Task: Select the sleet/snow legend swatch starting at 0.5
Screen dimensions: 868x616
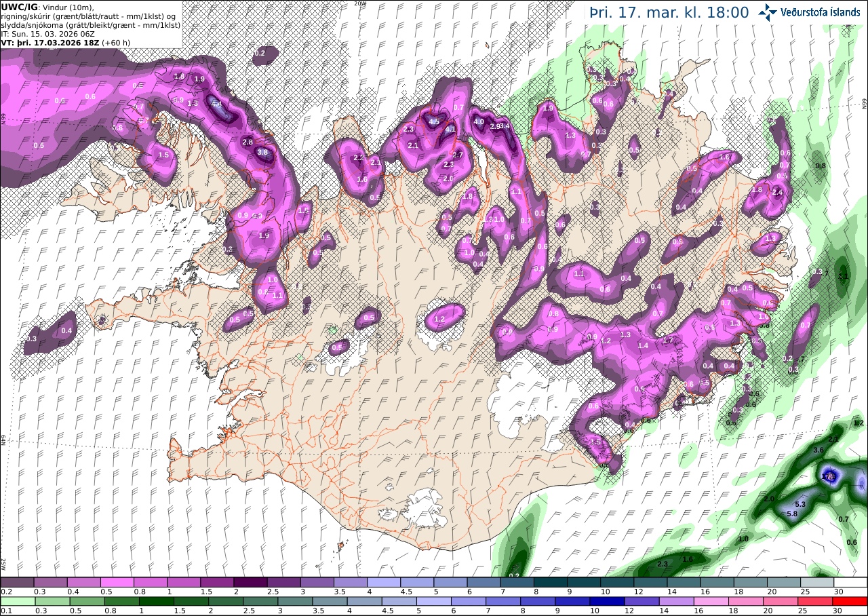Action: (x=117, y=582)
